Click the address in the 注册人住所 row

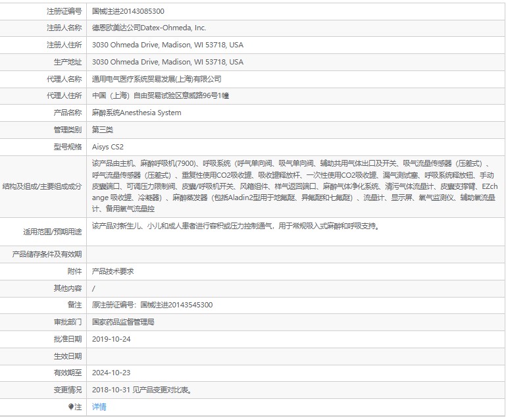pyautogui.click(x=168, y=45)
